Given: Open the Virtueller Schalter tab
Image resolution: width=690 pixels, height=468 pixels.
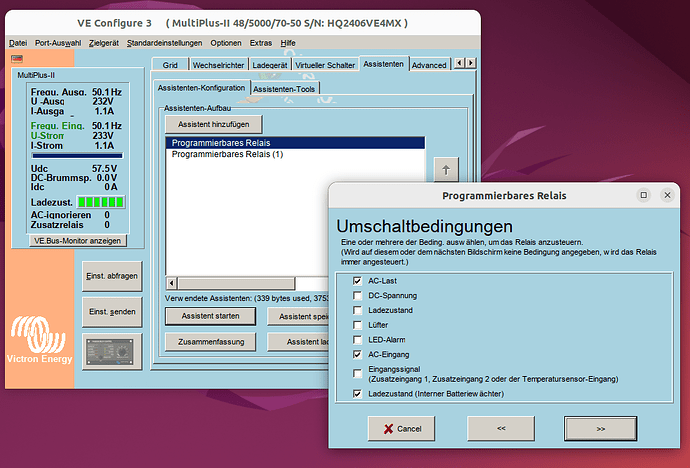Looking at the screenshot, I should point(325,65).
